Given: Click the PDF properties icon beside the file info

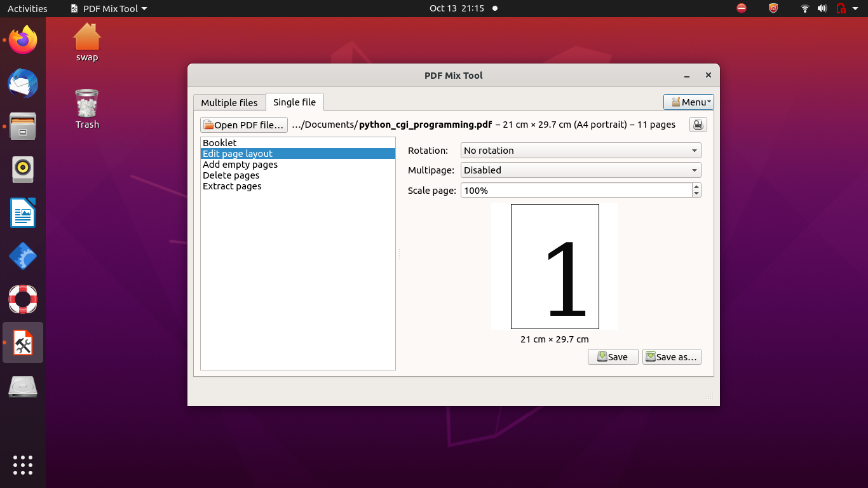Looking at the screenshot, I should pyautogui.click(x=698, y=125).
